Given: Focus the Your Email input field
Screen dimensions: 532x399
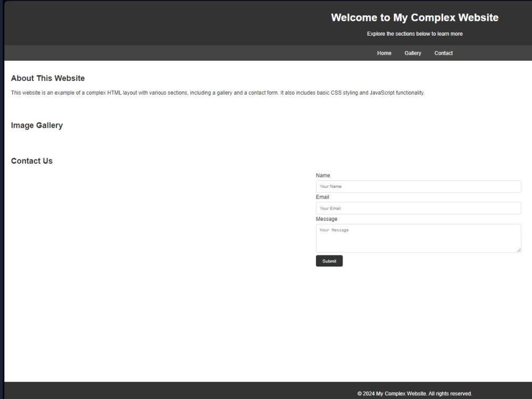Looking at the screenshot, I should [418, 209].
